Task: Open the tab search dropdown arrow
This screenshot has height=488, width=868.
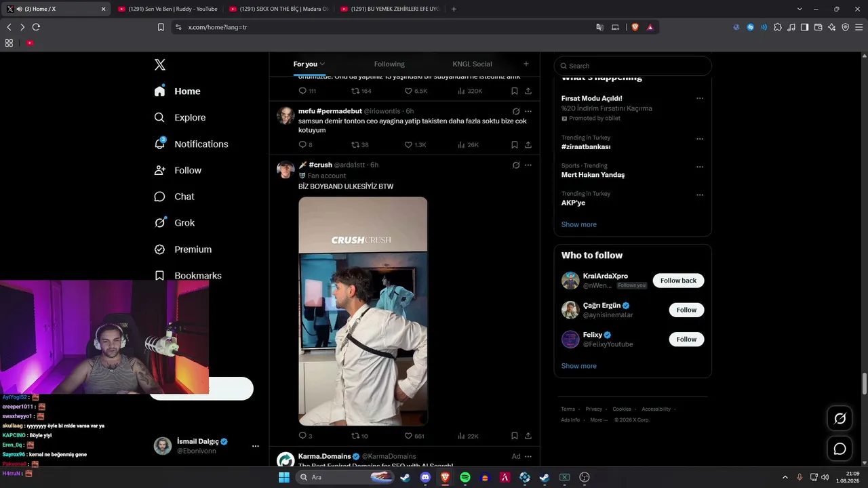Action: (800, 9)
